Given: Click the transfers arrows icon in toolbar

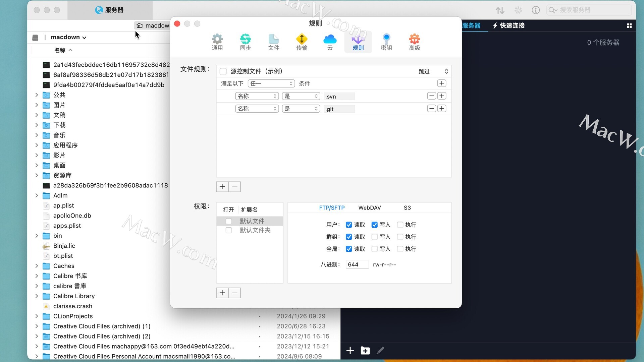Looking at the screenshot, I should point(500,10).
